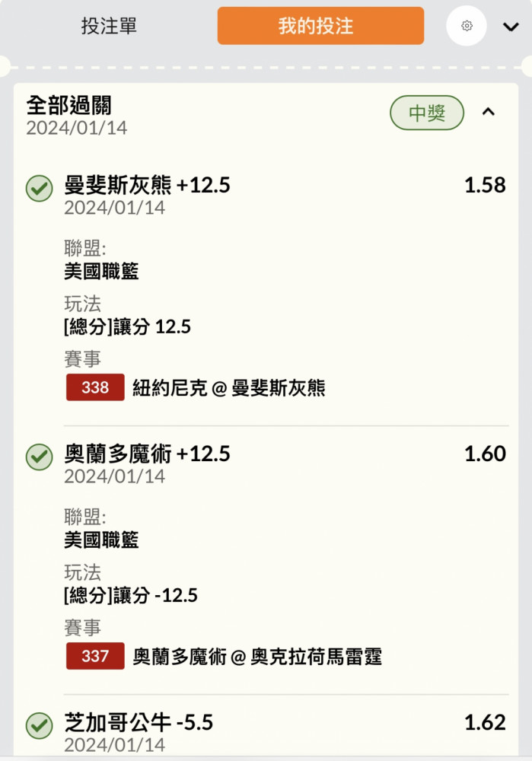Click the 中獎 status badge

pyautogui.click(x=427, y=113)
